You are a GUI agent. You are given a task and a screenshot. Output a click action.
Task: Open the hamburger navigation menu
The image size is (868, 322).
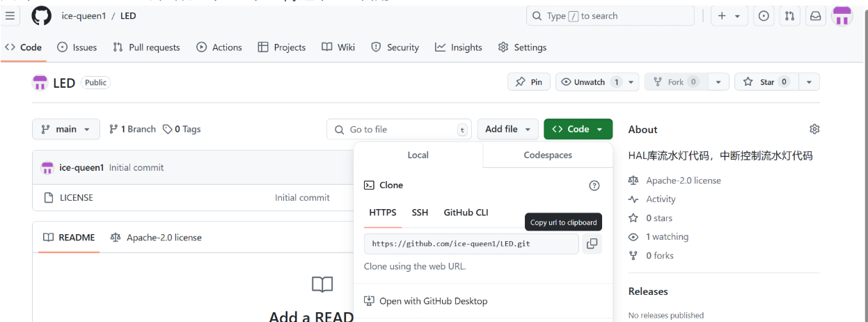click(10, 15)
